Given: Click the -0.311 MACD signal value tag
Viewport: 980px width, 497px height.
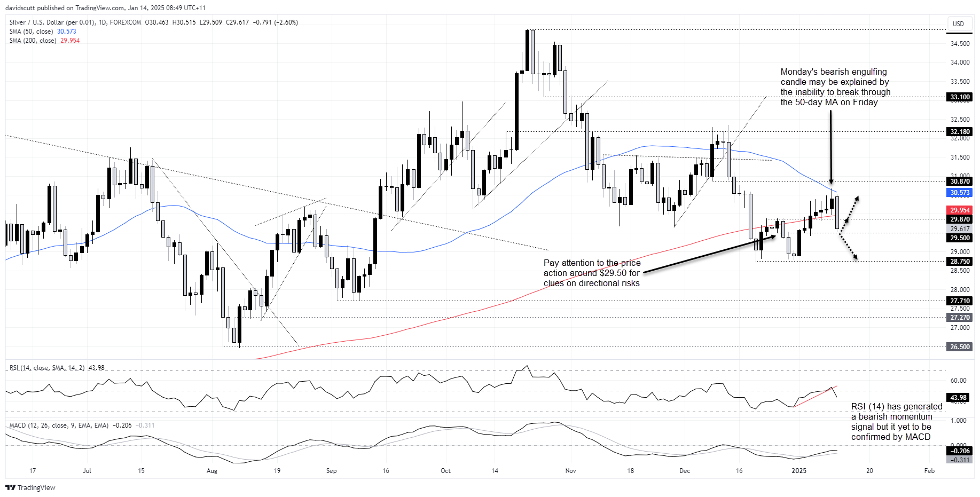Looking at the screenshot, I should click(x=959, y=460).
